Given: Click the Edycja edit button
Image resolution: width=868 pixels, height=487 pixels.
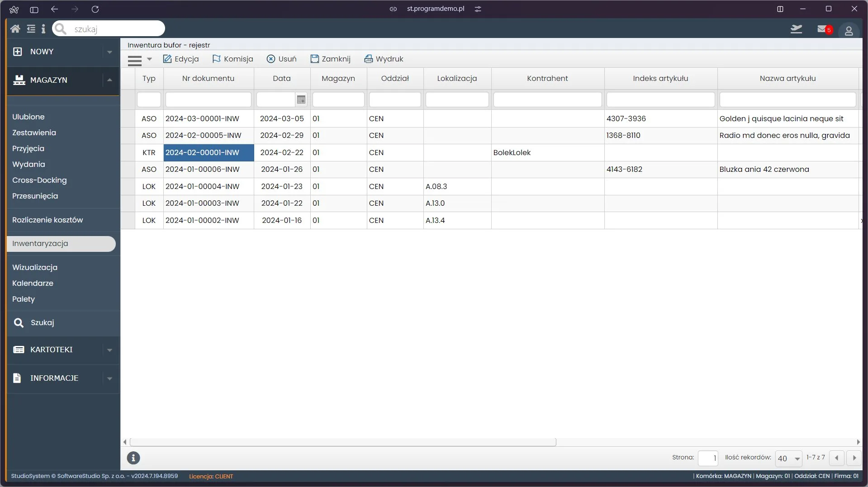Looking at the screenshot, I should (x=180, y=59).
